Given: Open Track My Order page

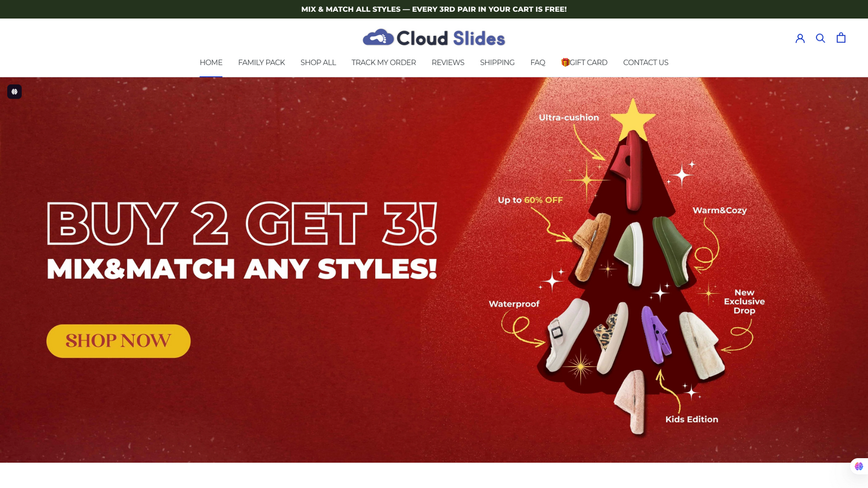Looking at the screenshot, I should 384,62.
